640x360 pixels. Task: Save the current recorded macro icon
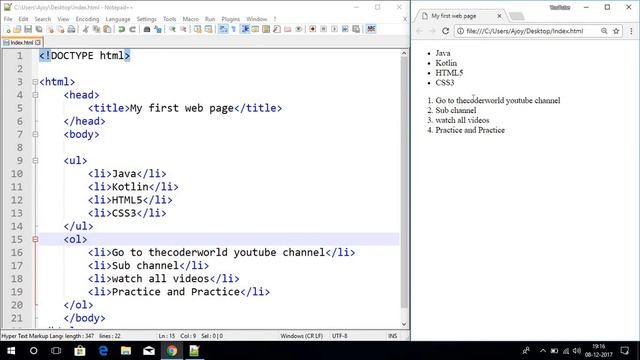356,29
